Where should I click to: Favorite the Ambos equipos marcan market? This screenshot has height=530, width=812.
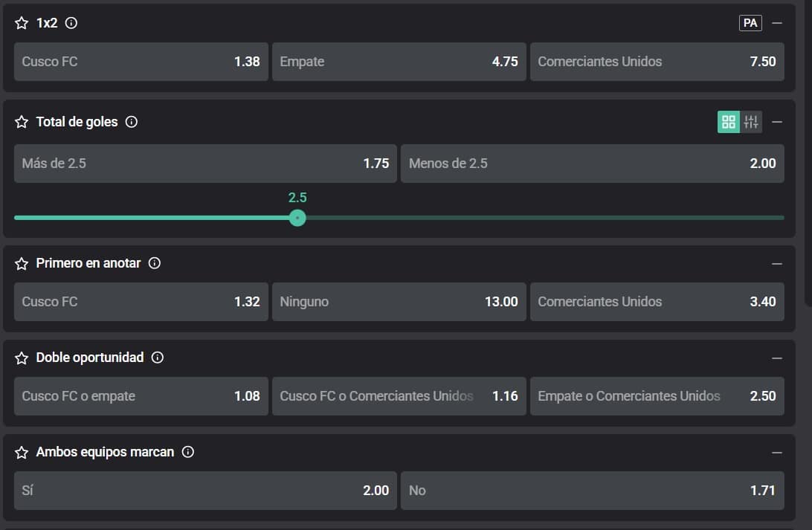coord(22,452)
